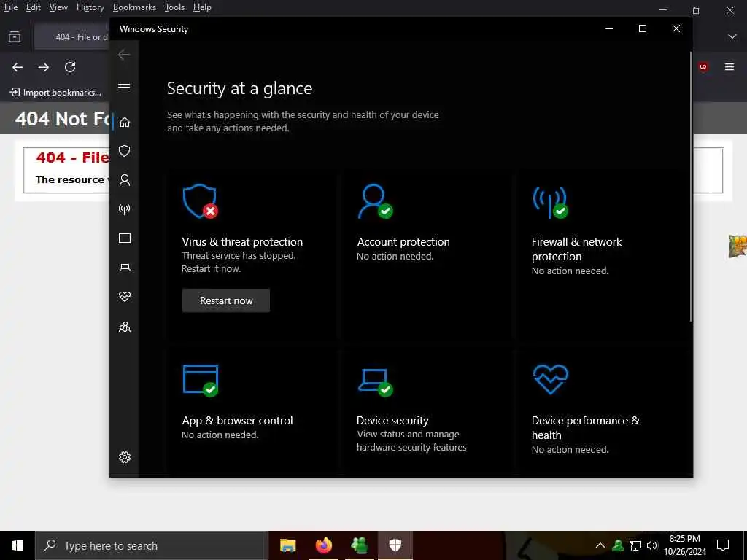Open the Help menu in Firefox

(x=202, y=7)
